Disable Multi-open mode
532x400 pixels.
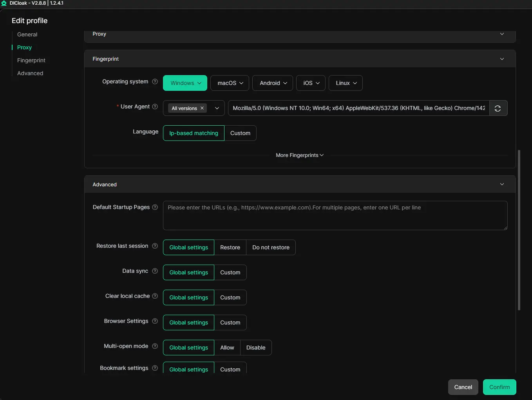click(x=255, y=348)
